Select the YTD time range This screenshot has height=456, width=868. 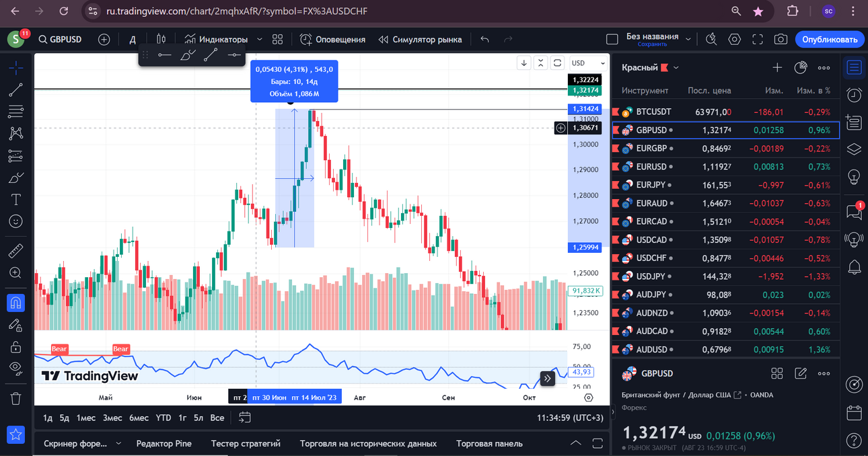(x=164, y=418)
